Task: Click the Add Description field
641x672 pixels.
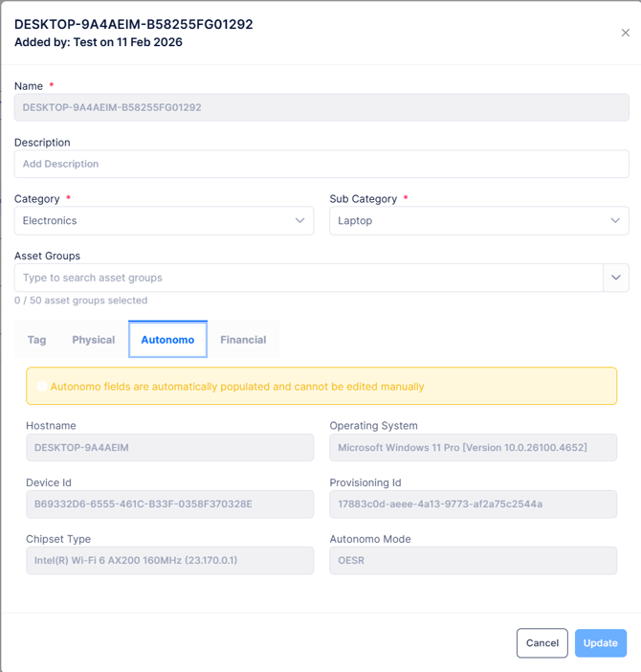Action: coord(321,164)
